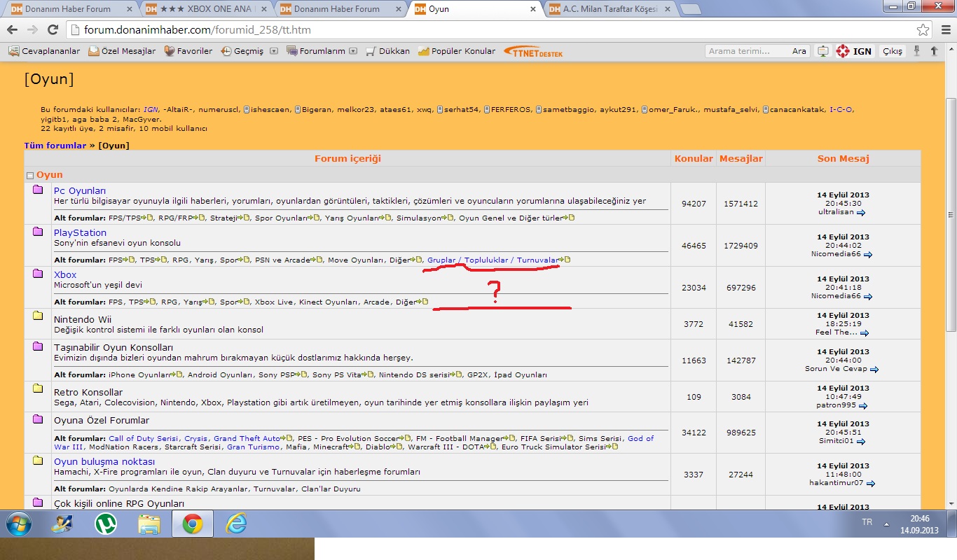Viewport: 957px width, 560px height.
Task: Click the TR language indicator in tray
Action: point(867,523)
